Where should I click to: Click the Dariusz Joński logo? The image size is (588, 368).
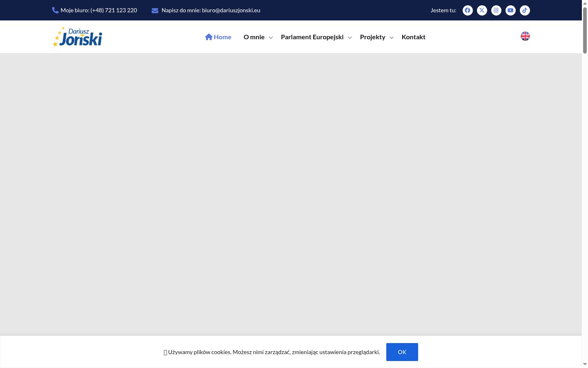[77, 37]
